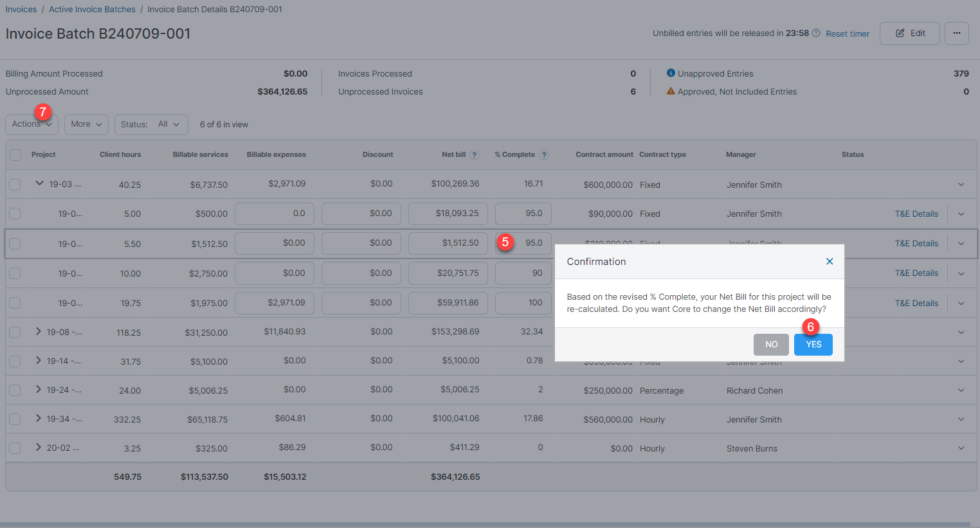
Task: Open T&E Details for the $1,512.50 row
Action: pyautogui.click(x=916, y=244)
